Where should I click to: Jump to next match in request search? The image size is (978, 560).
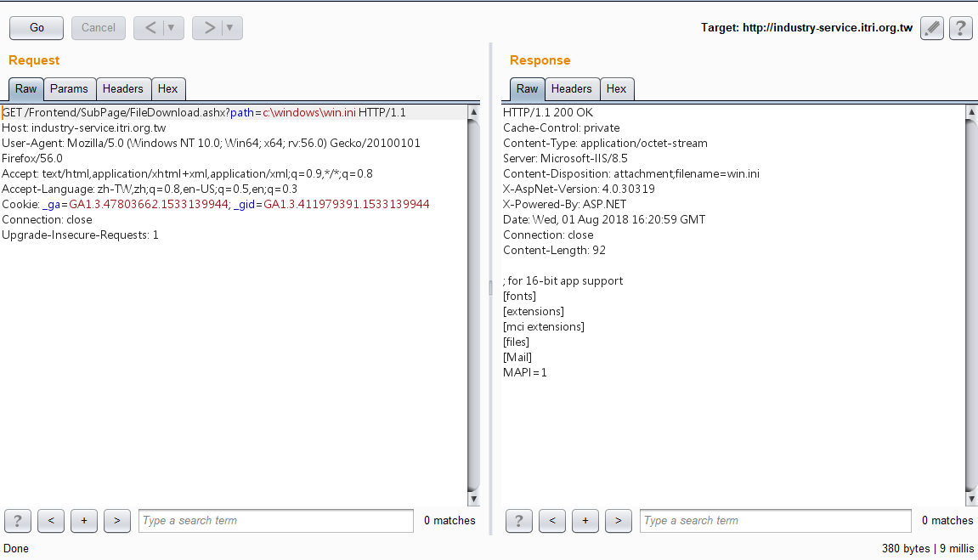pyautogui.click(x=117, y=521)
